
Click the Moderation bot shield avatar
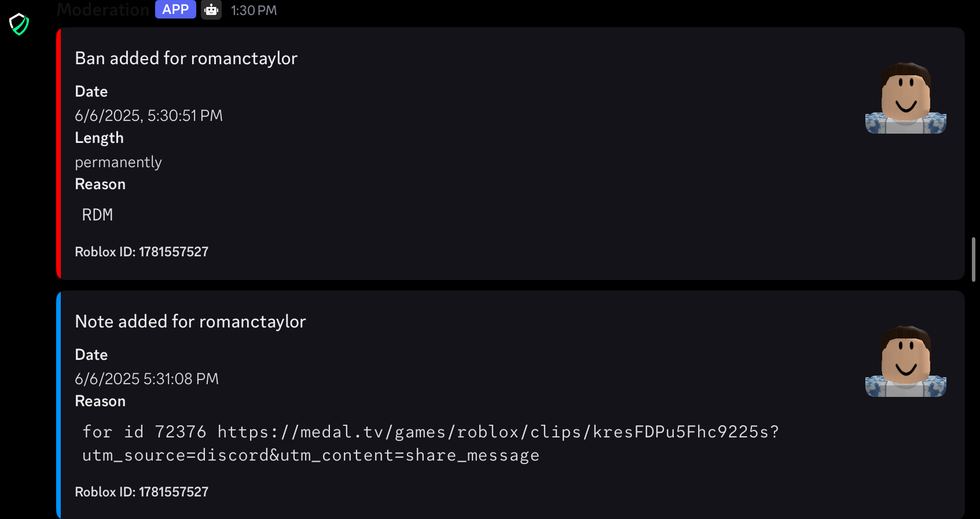tap(19, 24)
